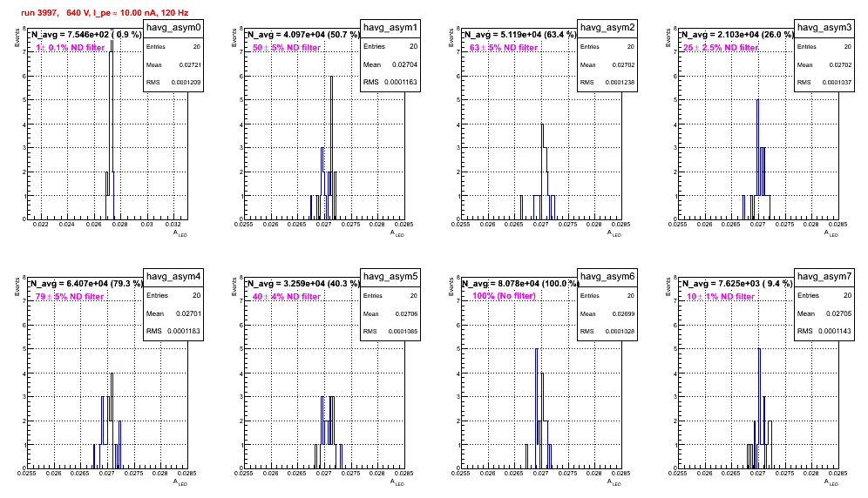The width and height of the screenshot is (868, 498).
Task: Pick RMS value 0.0001209 in havg_asym0
Action: click(x=186, y=83)
